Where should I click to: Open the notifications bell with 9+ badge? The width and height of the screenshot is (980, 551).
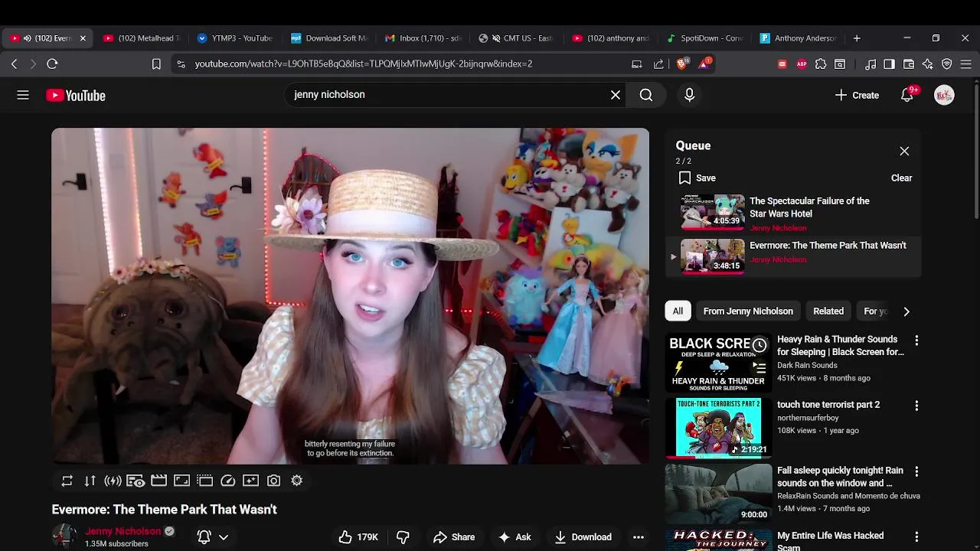point(907,95)
